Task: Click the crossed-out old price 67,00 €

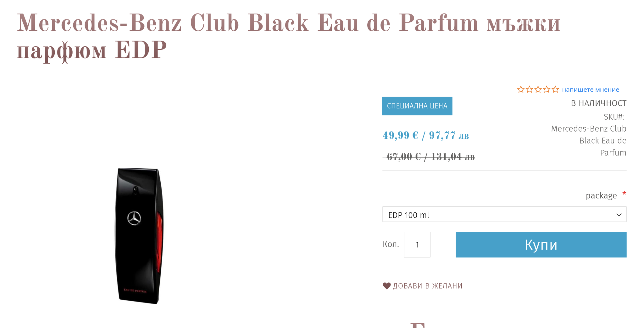Action: tap(403, 156)
